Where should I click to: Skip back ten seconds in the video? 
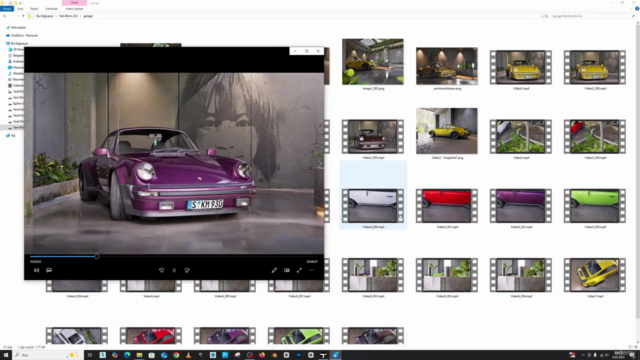pyautogui.click(x=162, y=270)
